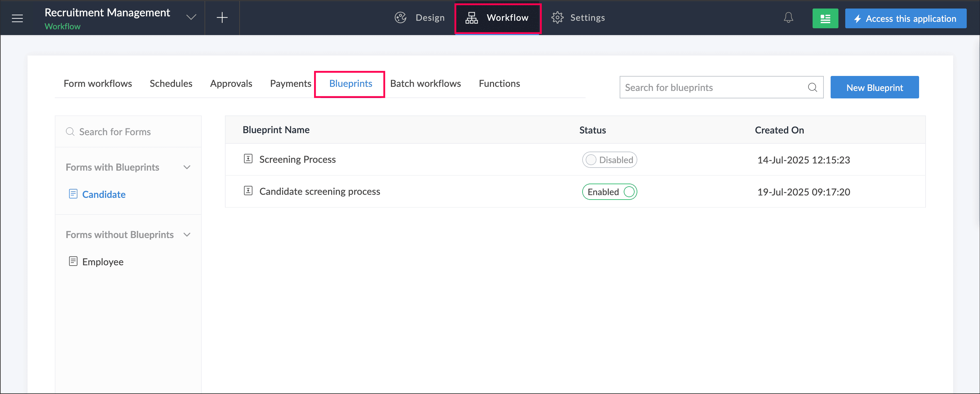Collapse the Forms with Blueprints section
Viewport: 980px width, 394px height.
click(x=187, y=167)
